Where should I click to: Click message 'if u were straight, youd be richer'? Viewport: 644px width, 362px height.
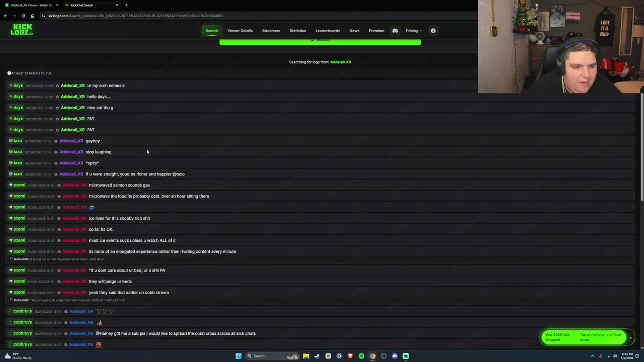[135, 174]
